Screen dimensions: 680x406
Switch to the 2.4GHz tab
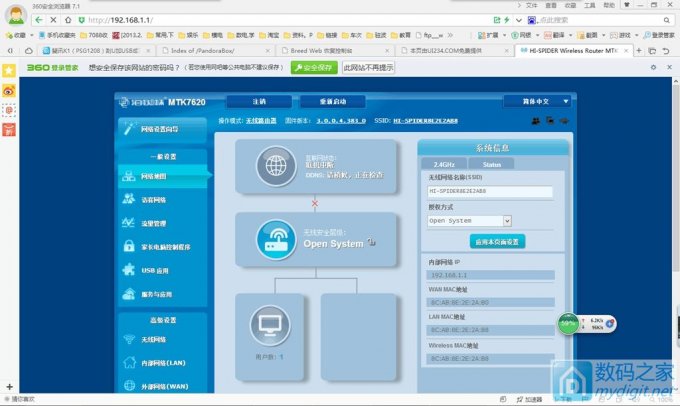click(444, 164)
